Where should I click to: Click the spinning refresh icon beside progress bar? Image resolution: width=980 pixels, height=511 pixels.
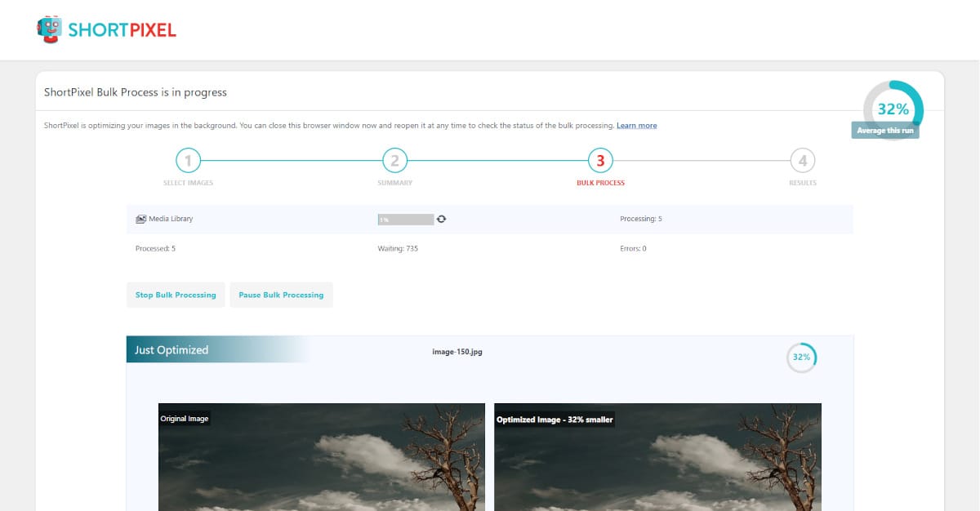[x=442, y=219]
